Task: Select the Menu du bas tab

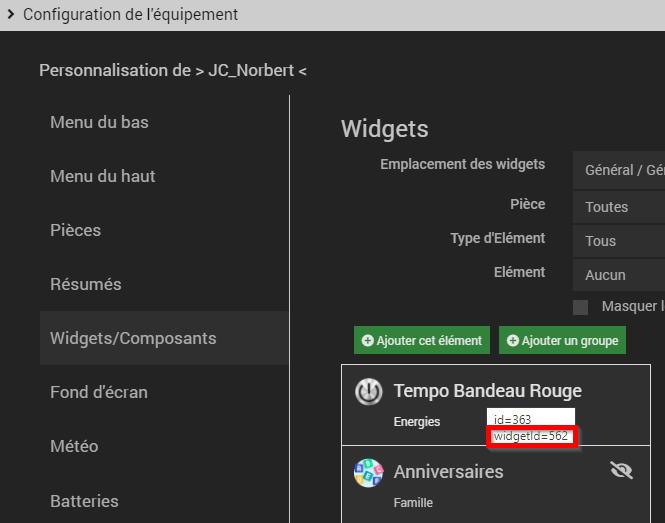Action: 99,122
